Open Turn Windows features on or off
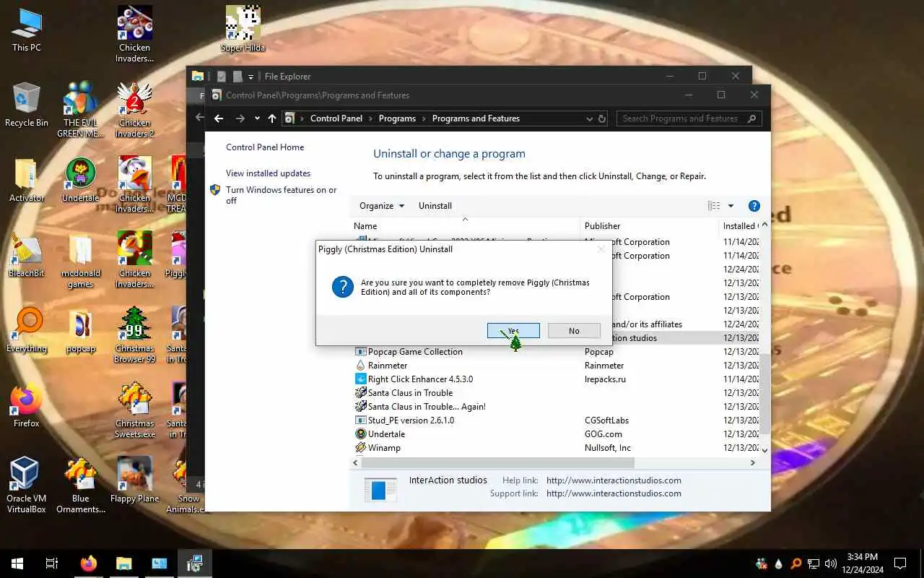924x578 pixels. click(282, 195)
